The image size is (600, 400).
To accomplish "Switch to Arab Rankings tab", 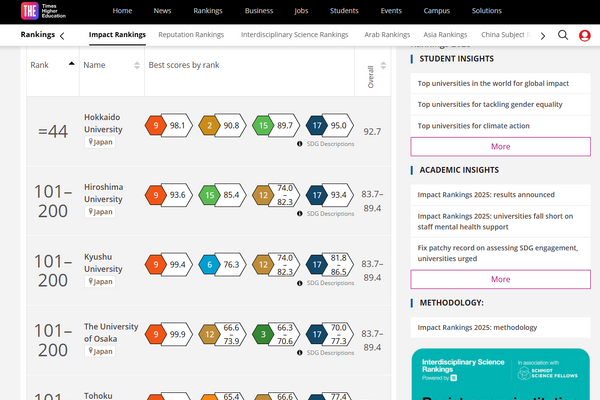I will pos(387,35).
